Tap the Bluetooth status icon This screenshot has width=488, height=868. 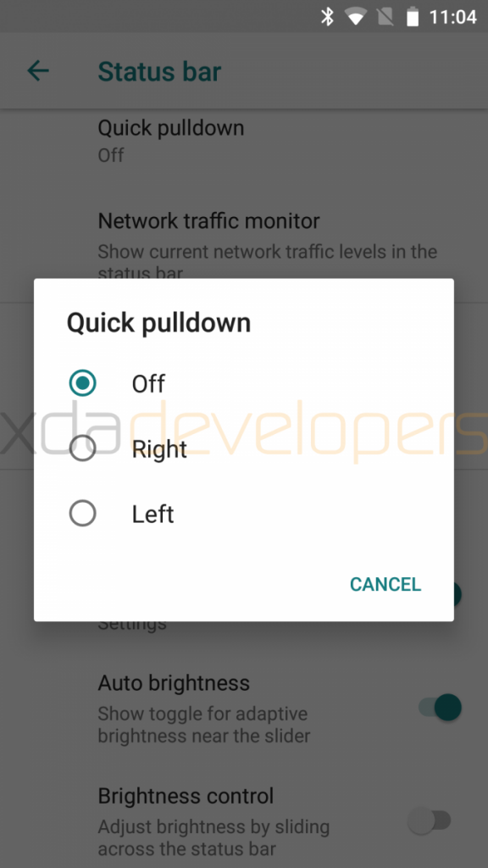tap(328, 17)
